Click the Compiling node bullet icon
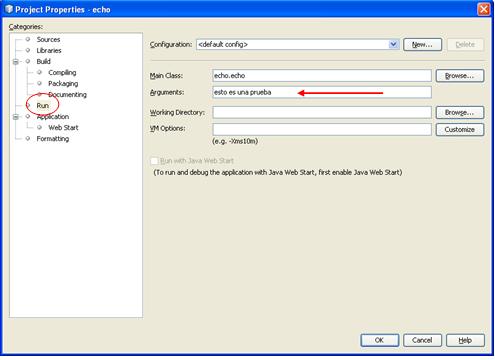 pyautogui.click(x=40, y=72)
